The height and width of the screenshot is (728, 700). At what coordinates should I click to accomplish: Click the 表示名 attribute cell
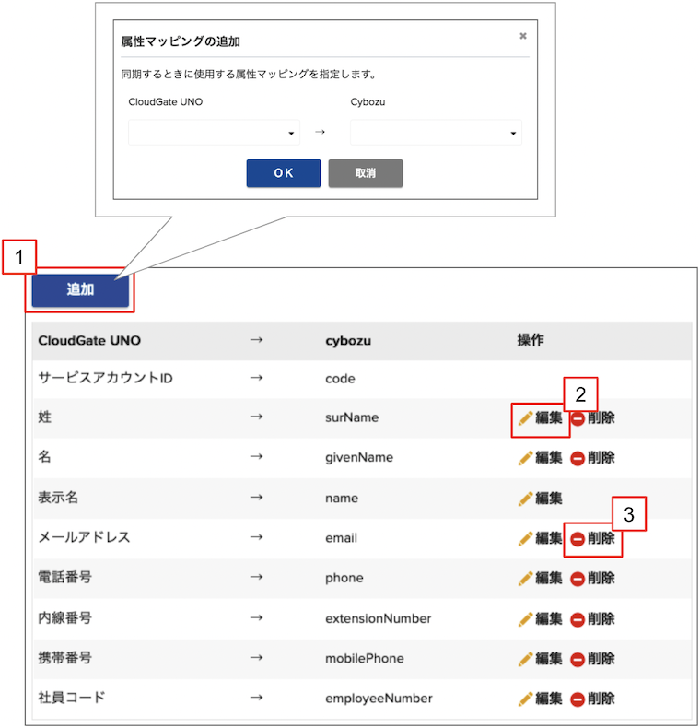[58, 498]
